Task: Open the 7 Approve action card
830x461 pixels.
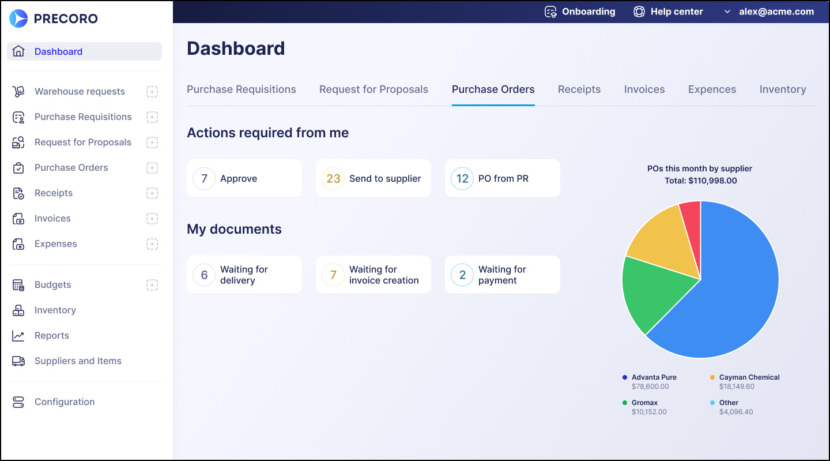Action: (x=245, y=178)
